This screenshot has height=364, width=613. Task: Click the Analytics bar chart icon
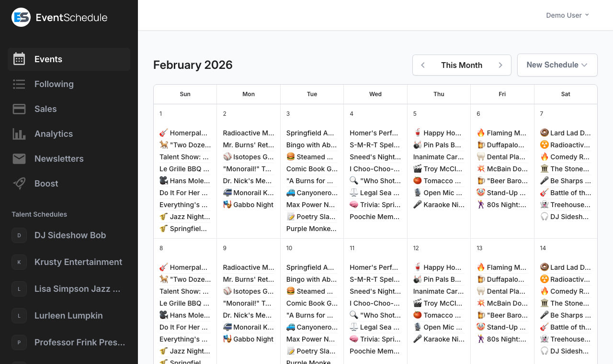[19, 134]
